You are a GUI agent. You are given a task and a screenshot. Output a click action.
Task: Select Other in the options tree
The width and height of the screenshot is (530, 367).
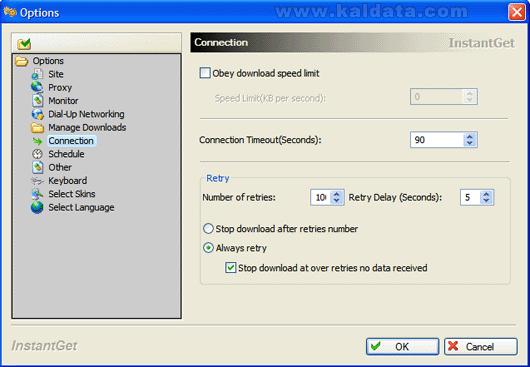pyautogui.click(x=60, y=167)
